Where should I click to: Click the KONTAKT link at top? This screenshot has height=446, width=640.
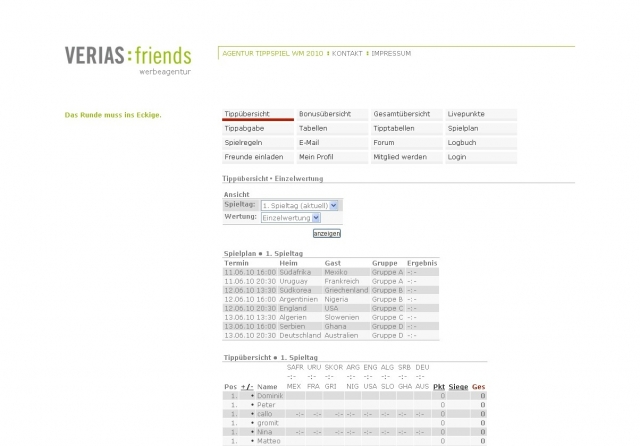[347, 53]
